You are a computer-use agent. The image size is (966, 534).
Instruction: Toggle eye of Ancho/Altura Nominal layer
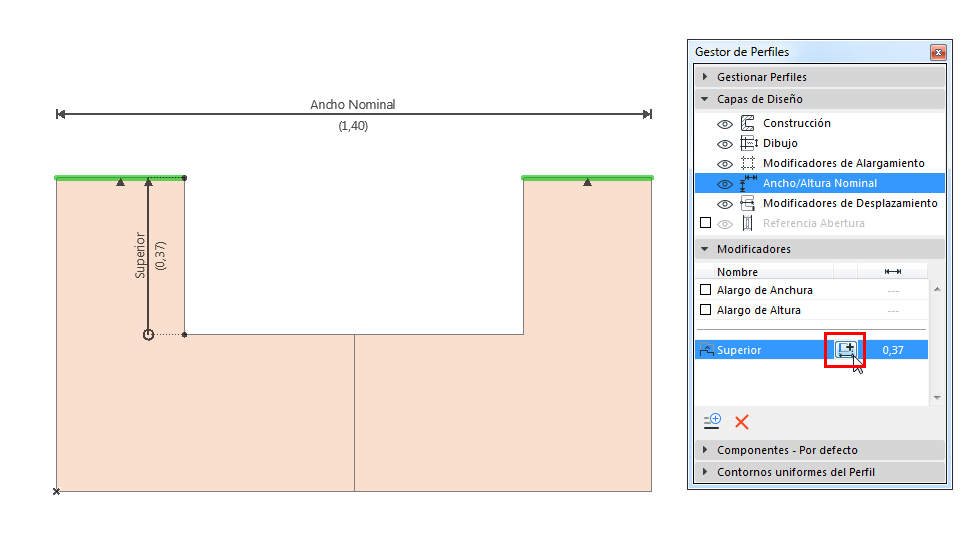pos(724,184)
